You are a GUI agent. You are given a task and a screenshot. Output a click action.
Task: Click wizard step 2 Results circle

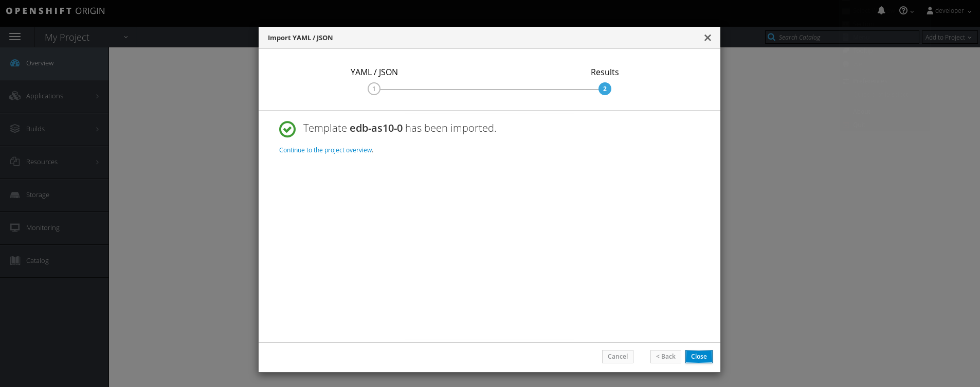605,89
